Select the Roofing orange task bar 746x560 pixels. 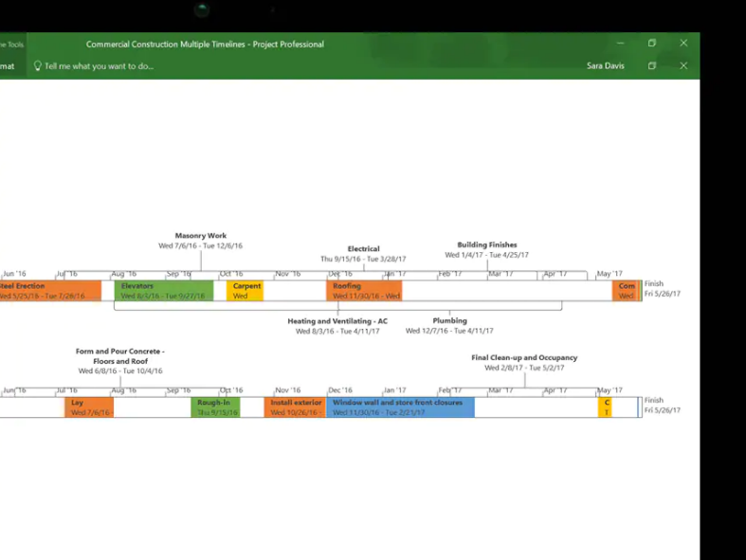(364, 291)
